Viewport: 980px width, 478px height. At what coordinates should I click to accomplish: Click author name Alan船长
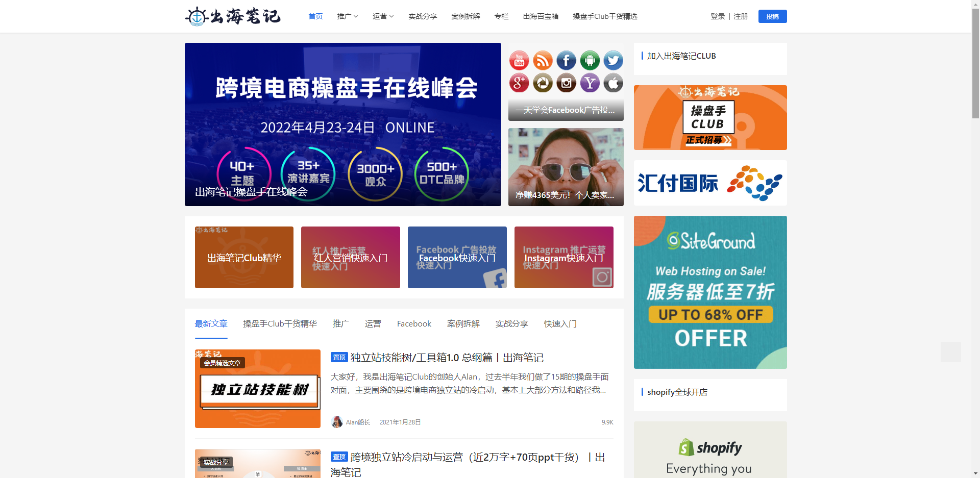point(358,422)
